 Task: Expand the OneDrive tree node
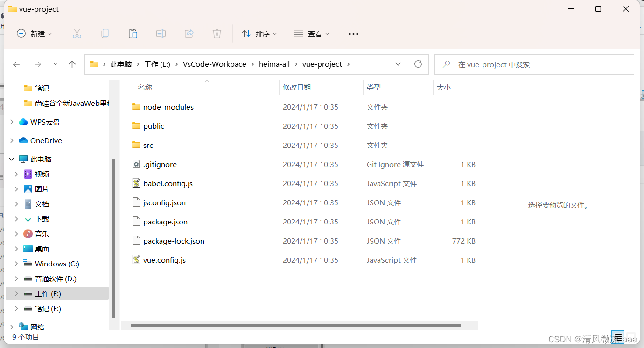coord(12,140)
